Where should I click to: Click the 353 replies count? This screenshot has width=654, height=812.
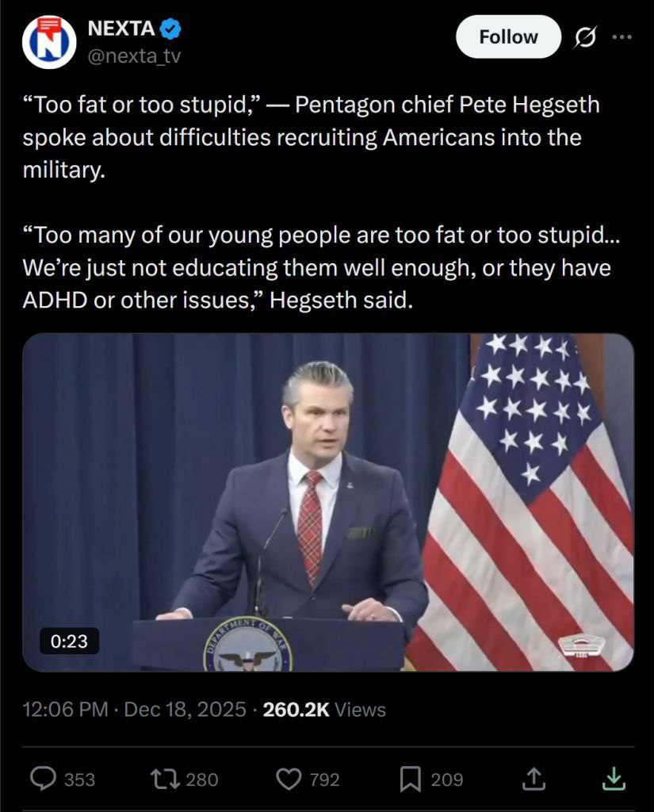click(x=80, y=779)
